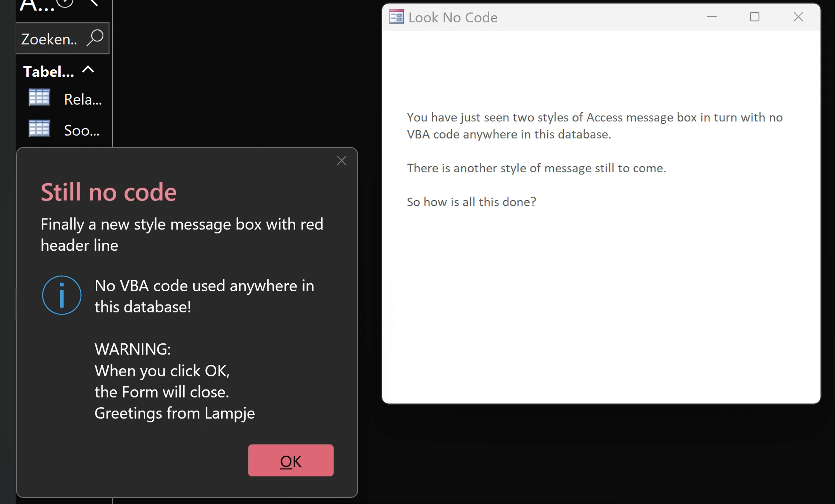Click the navigation pane title 'A...'
The height and width of the screenshot is (504, 835).
(x=36, y=6)
